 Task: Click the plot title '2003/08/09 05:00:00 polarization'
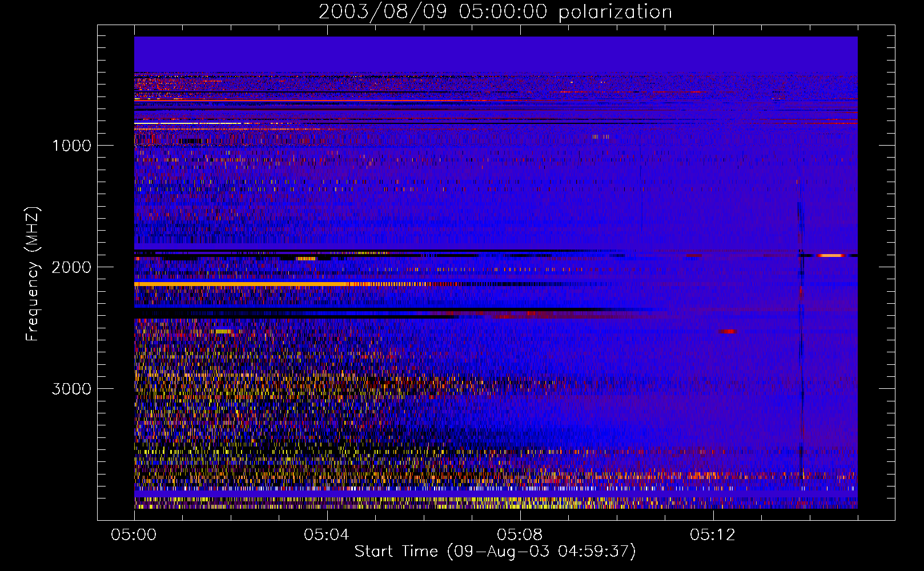coord(495,11)
